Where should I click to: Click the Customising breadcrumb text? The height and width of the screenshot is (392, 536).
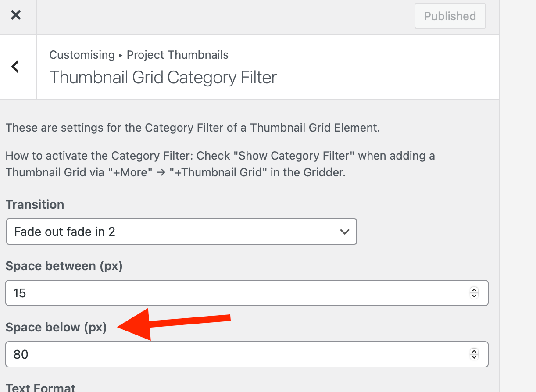[x=82, y=55]
